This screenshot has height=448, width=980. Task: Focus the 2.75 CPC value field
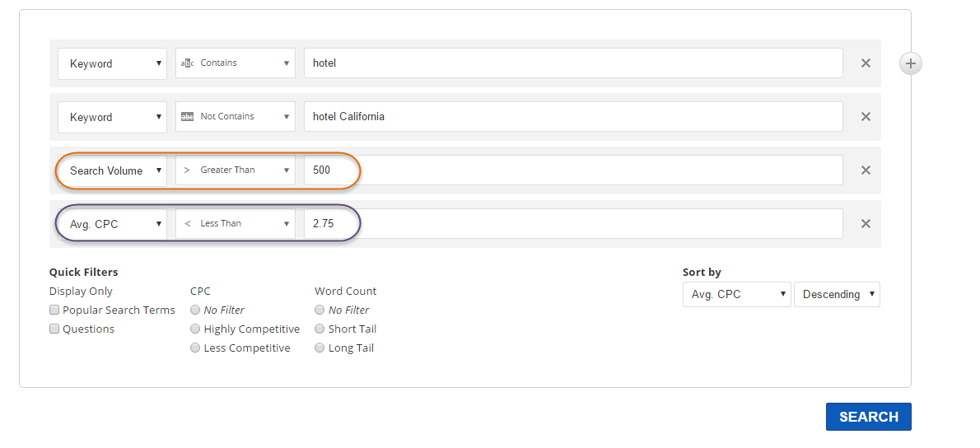[x=573, y=224]
